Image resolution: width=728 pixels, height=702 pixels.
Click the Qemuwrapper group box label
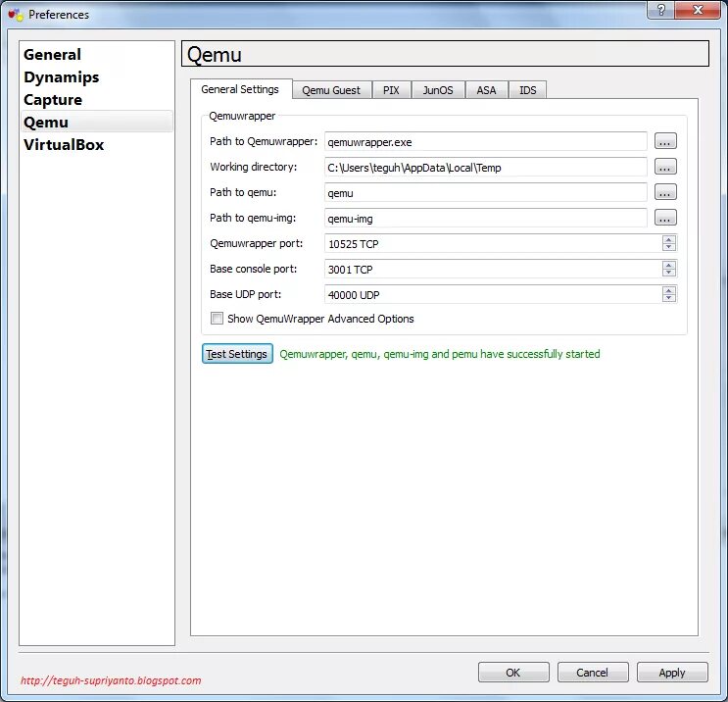pos(242,116)
